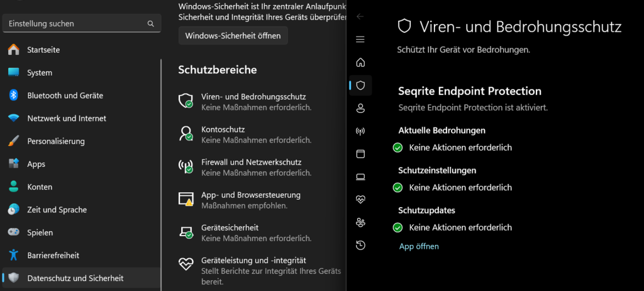The image size is (644, 291).
Task: Click heart icon for Geräteleistung in Schutzbereiche
Action: tap(186, 263)
